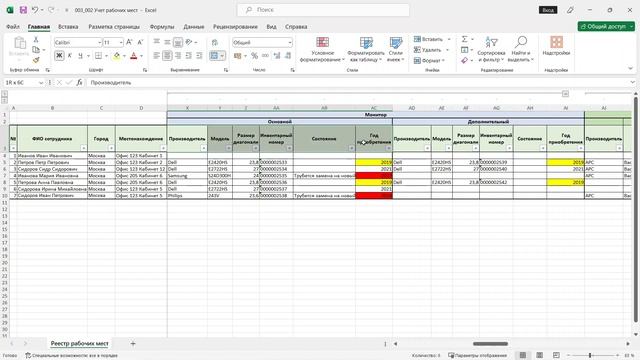Open the filter dropdown for Город column
This screenshot has height=360, width=640.
tap(111, 148)
